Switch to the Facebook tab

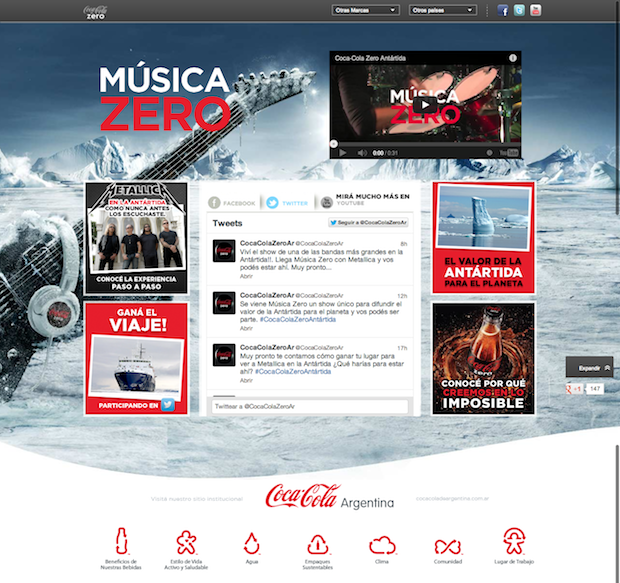tap(232, 203)
